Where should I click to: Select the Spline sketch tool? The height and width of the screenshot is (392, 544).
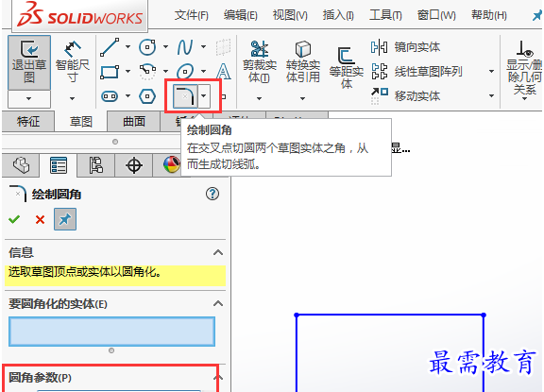(x=185, y=47)
